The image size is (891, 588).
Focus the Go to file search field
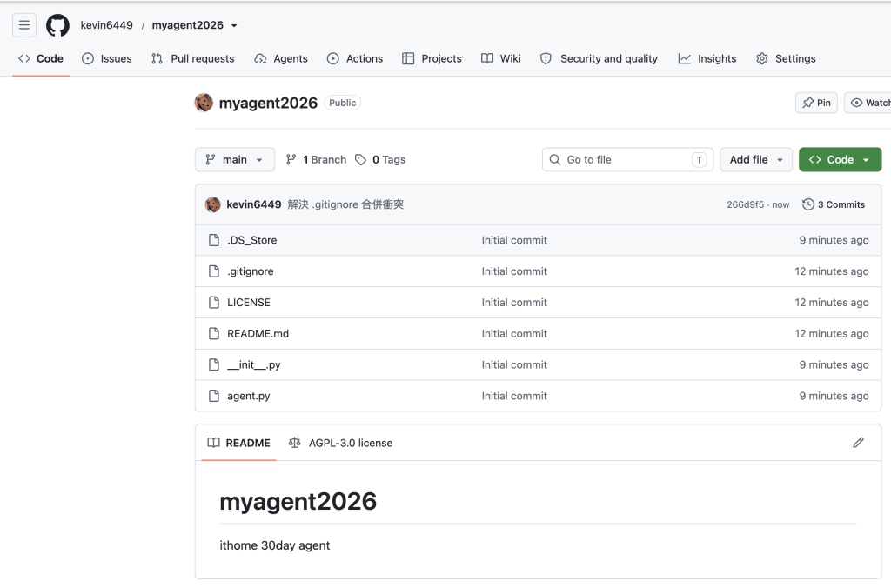coord(627,160)
